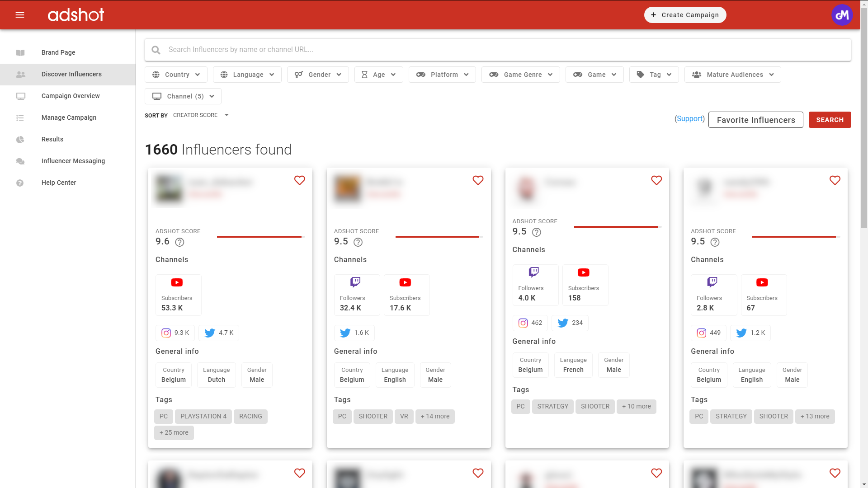Click the score bar on the 2.8 K followers card
Image resolution: width=868 pixels, height=488 pixels.
coord(796,237)
